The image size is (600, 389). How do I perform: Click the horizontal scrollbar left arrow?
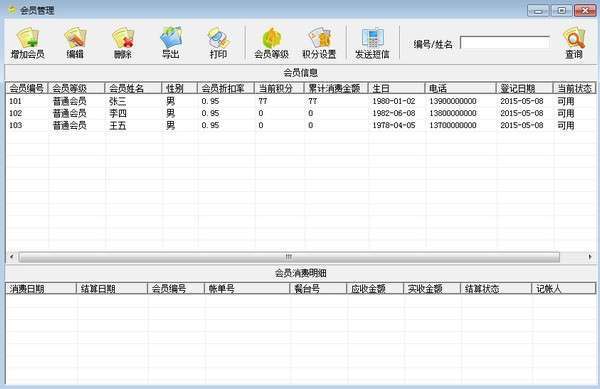[11, 257]
